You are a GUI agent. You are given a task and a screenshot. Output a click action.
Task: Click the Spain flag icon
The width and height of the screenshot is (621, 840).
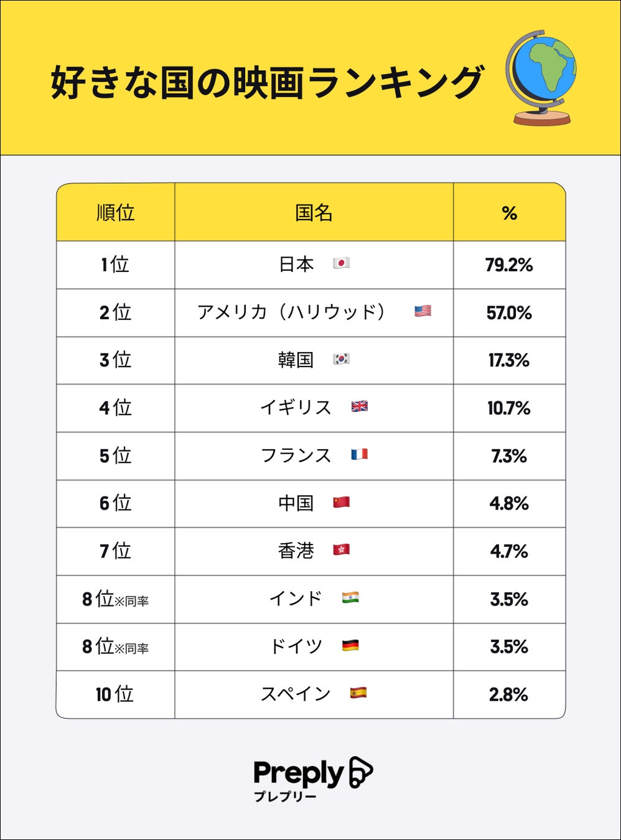point(358,693)
